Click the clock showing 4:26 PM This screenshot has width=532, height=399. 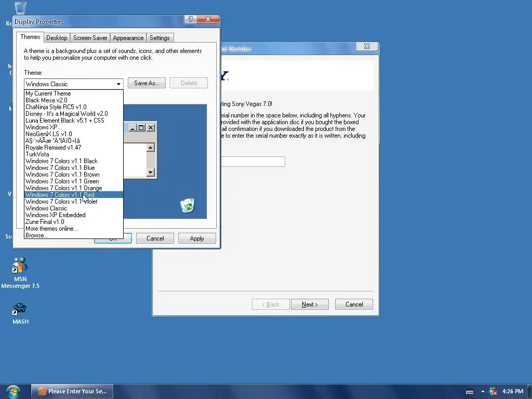tap(513, 392)
